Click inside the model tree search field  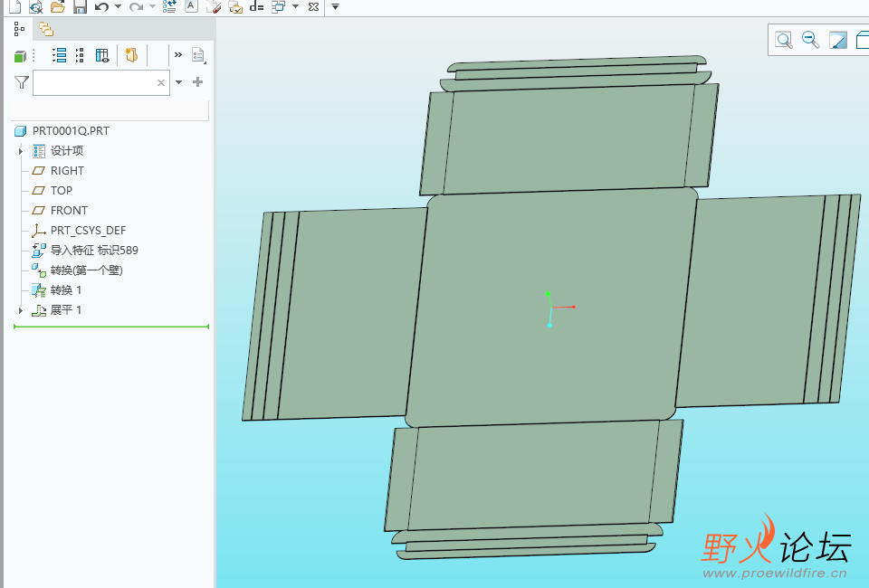coord(101,82)
